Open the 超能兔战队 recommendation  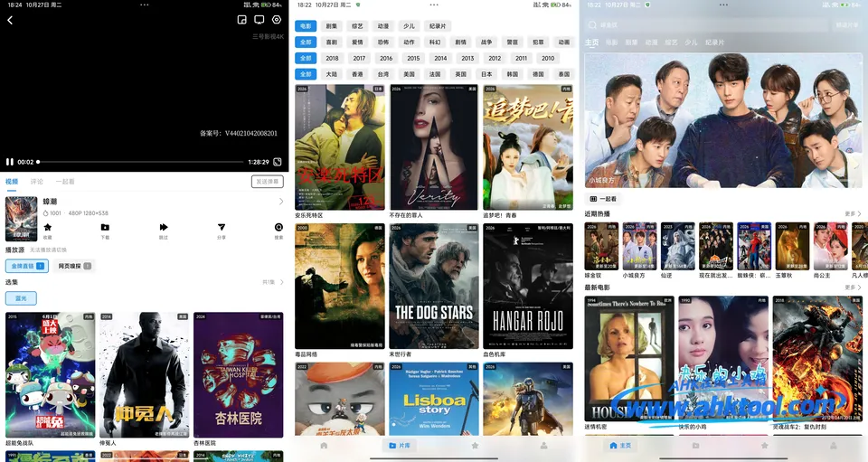pos(51,375)
